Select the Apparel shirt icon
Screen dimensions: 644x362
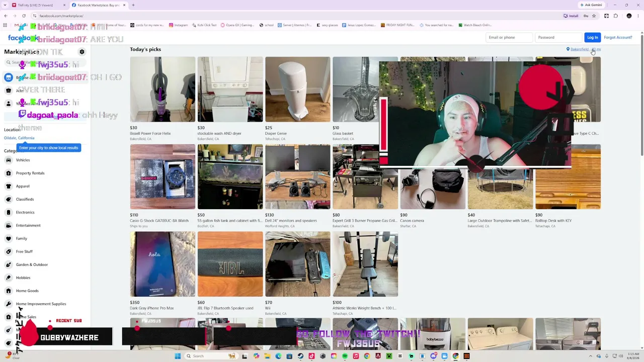click(x=9, y=186)
